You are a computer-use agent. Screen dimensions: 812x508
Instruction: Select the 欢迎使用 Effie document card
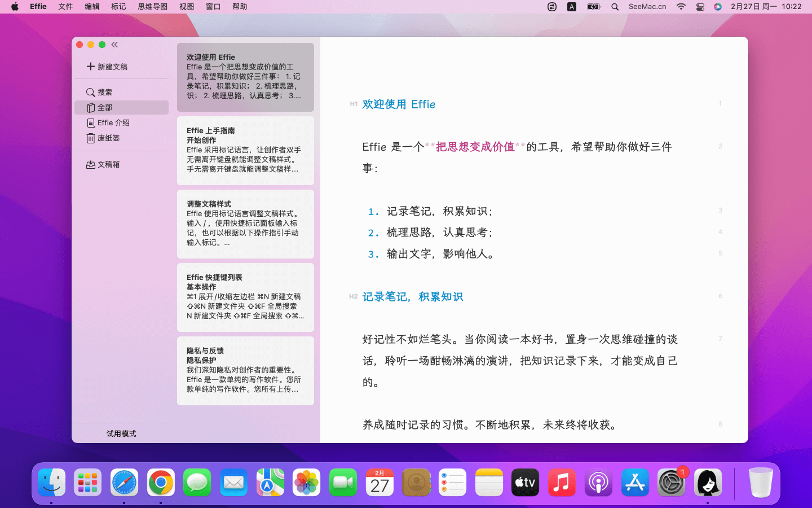245,77
